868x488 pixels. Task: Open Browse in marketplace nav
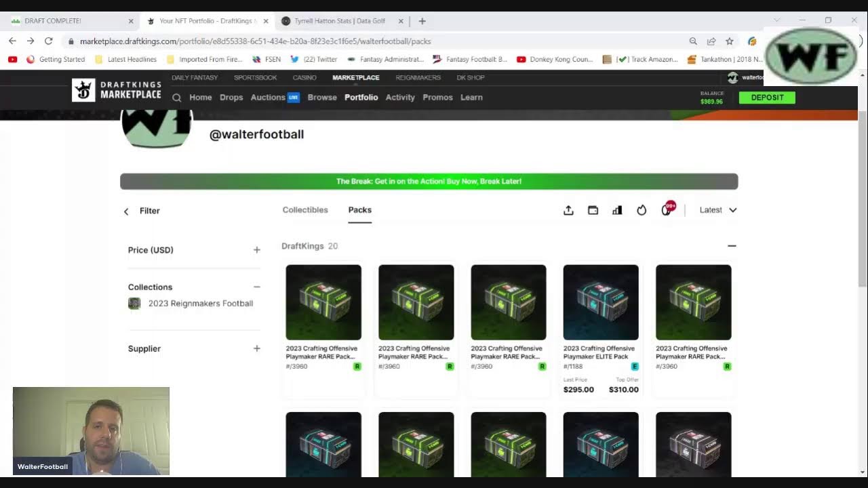(322, 98)
